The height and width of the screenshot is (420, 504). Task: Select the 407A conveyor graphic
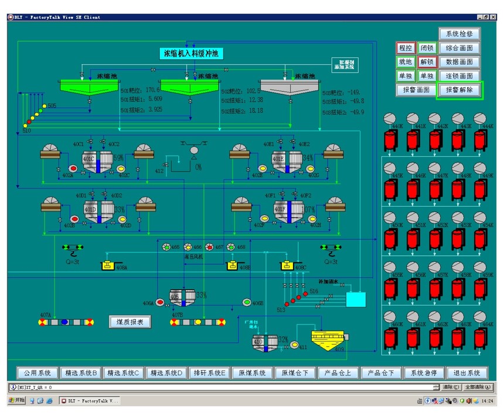[x=66, y=322]
